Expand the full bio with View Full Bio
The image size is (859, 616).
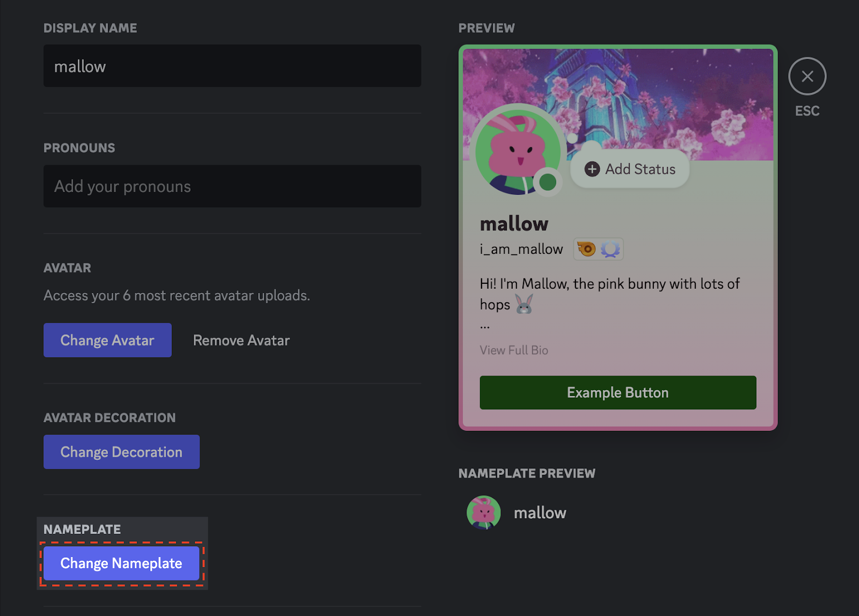pos(513,350)
